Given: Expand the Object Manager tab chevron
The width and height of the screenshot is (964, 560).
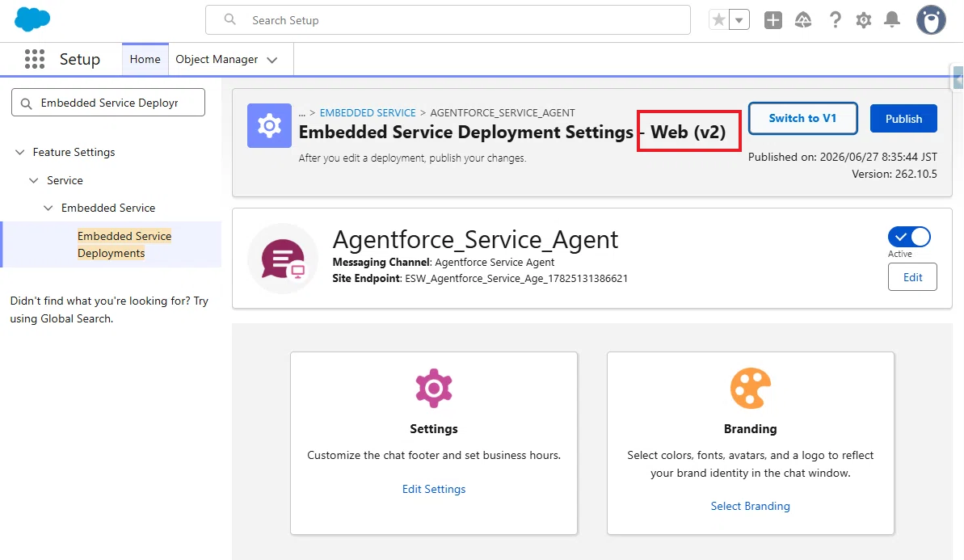Looking at the screenshot, I should (x=272, y=60).
